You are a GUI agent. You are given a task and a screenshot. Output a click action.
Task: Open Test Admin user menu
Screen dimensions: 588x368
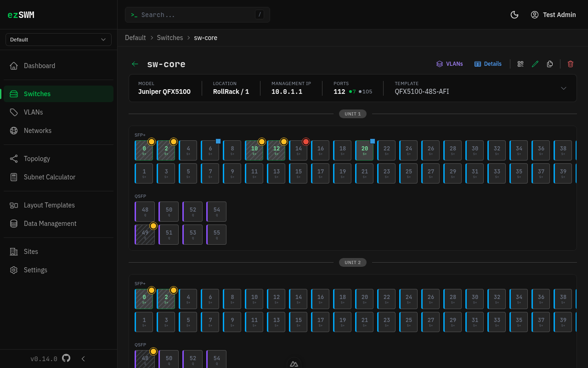pos(553,15)
